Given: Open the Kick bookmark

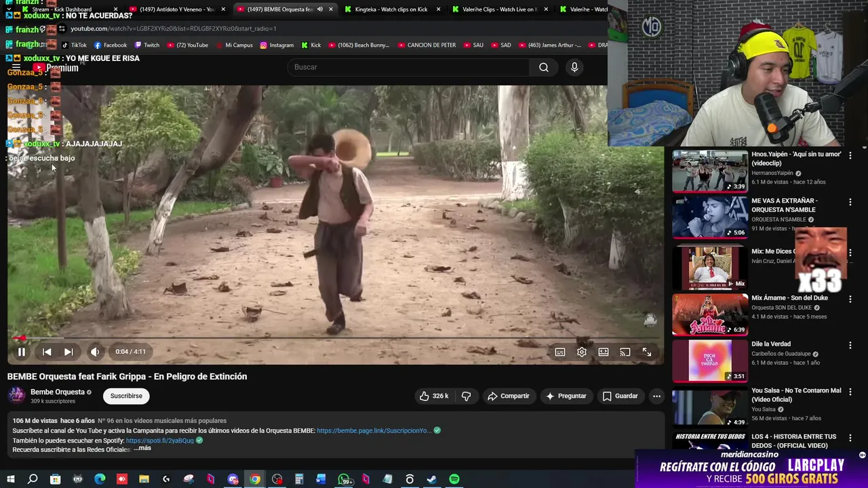Looking at the screenshot, I should [x=311, y=45].
